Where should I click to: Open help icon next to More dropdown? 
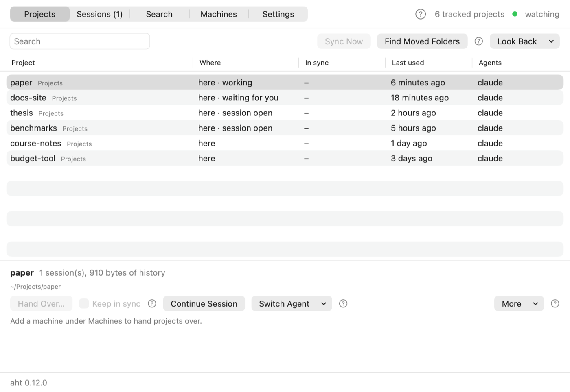click(x=555, y=303)
